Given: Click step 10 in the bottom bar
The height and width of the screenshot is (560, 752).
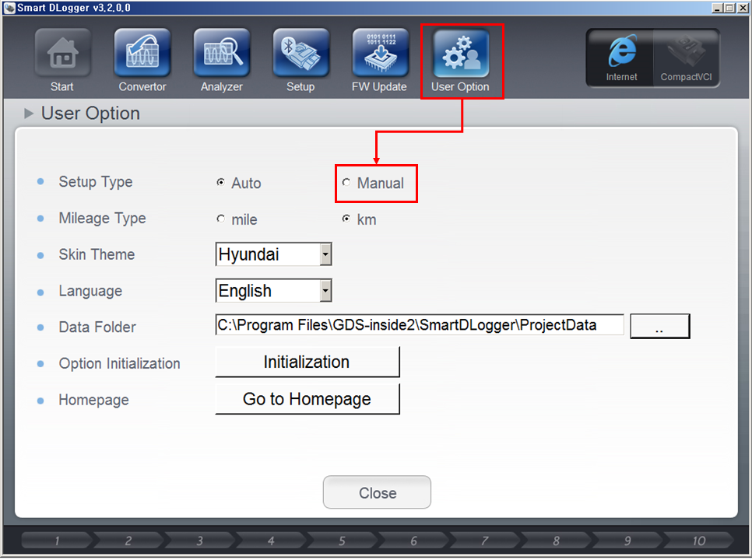Looking at the screenshot, I should pyautogui.click(x=699, y=541).
